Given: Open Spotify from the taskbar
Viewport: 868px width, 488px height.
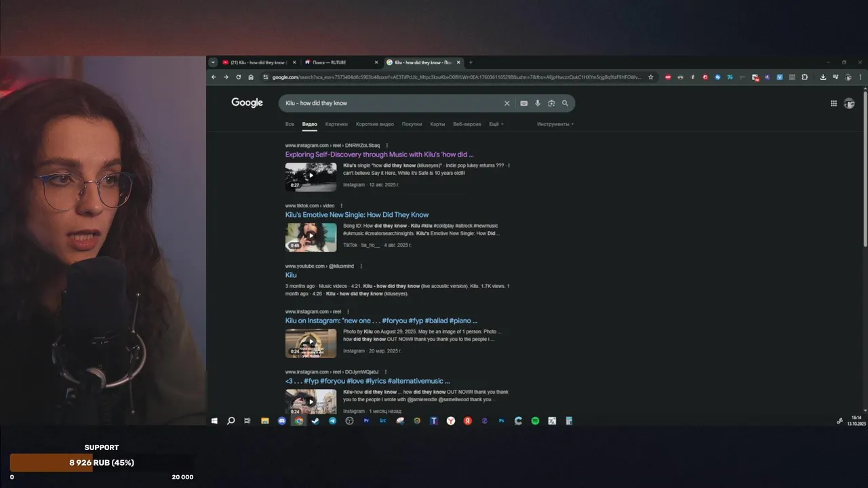Looking at the screenshot, I should pyautogui.click(x=535, y=421).
